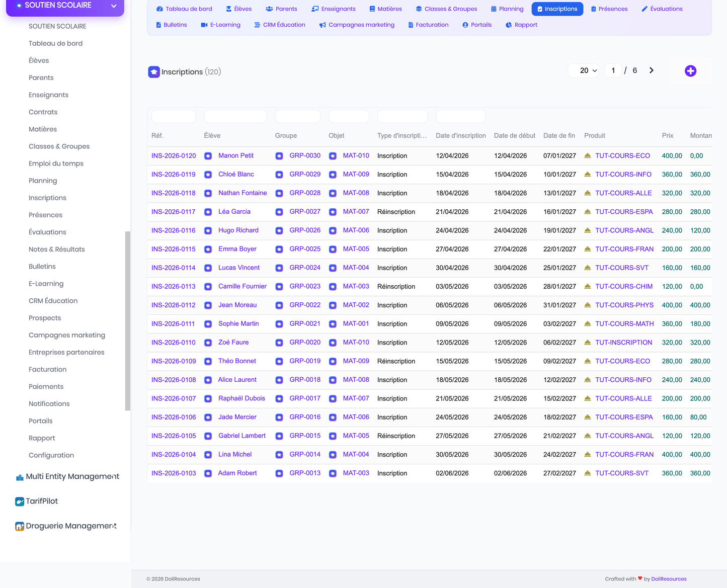This screenshot has height=588, width=727.
Task: Click the student icon beside Hugo Richard
Action: coord(208,230)
